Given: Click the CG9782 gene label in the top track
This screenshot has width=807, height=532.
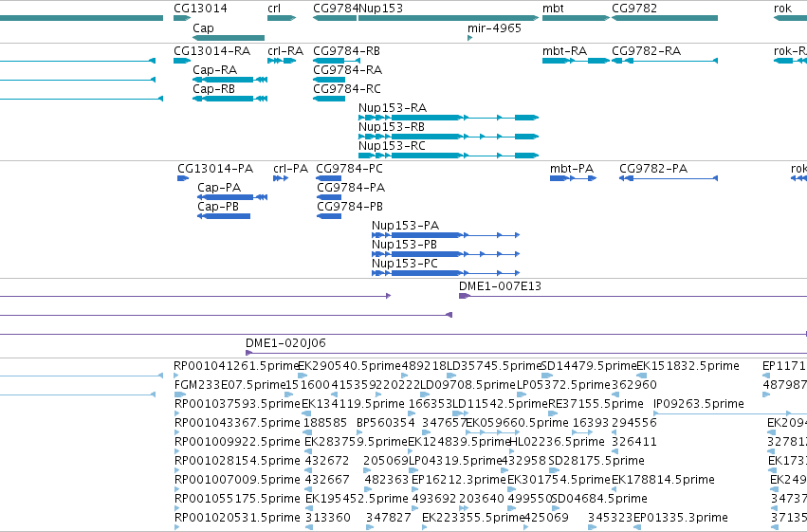Looking at the screenshot, I should [634, 9].
